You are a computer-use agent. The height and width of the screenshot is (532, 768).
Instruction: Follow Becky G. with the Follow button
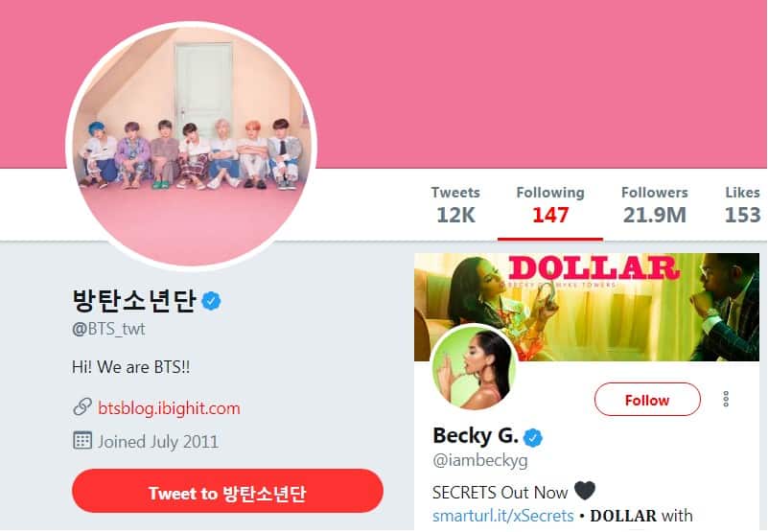[x=647, y=400]
